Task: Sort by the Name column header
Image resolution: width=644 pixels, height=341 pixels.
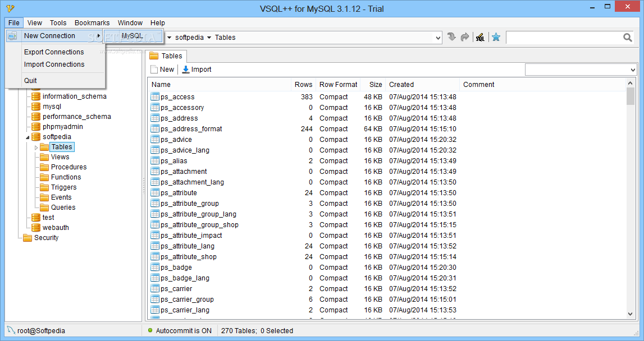Action: (220, 85)
